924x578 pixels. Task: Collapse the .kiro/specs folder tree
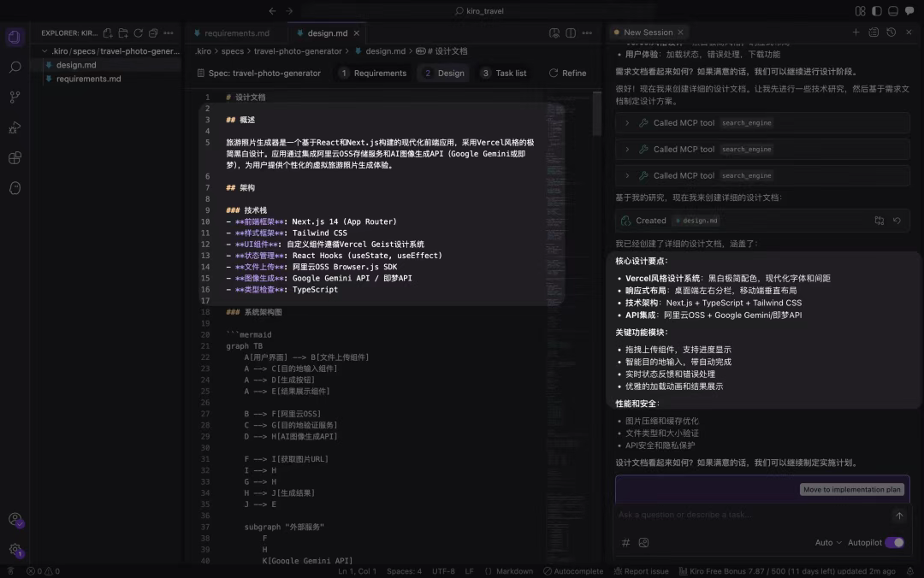coord(44,51)
